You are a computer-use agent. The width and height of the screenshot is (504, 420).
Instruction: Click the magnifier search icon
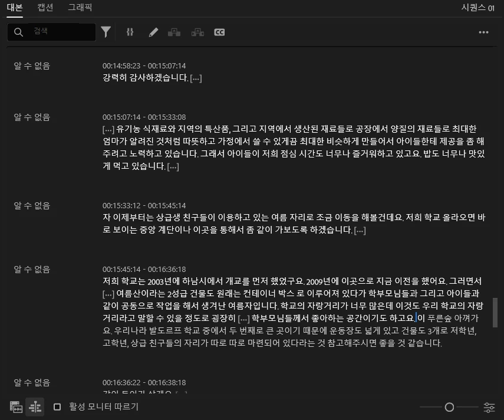pos(19,32)
